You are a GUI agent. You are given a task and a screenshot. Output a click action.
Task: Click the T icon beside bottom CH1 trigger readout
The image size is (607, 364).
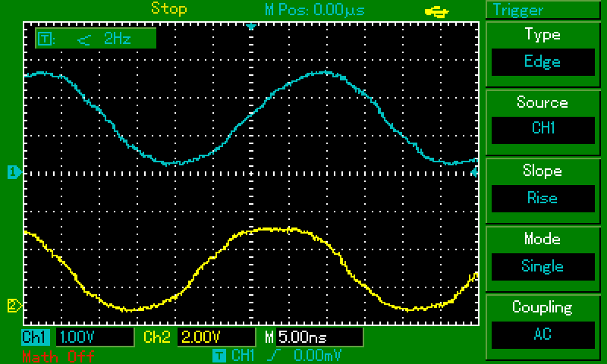(219, 355)
